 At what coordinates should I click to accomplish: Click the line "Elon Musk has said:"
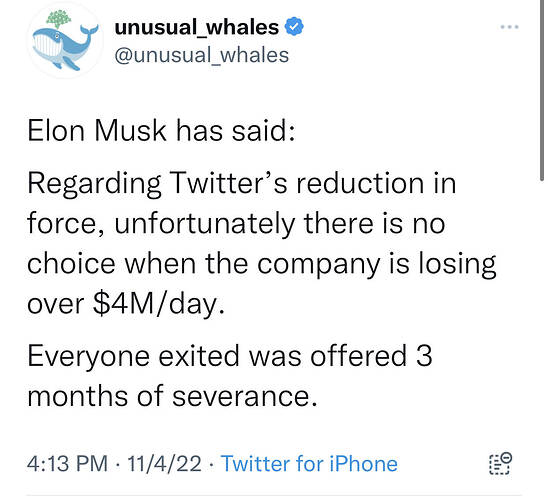click(x=161, y=131)
